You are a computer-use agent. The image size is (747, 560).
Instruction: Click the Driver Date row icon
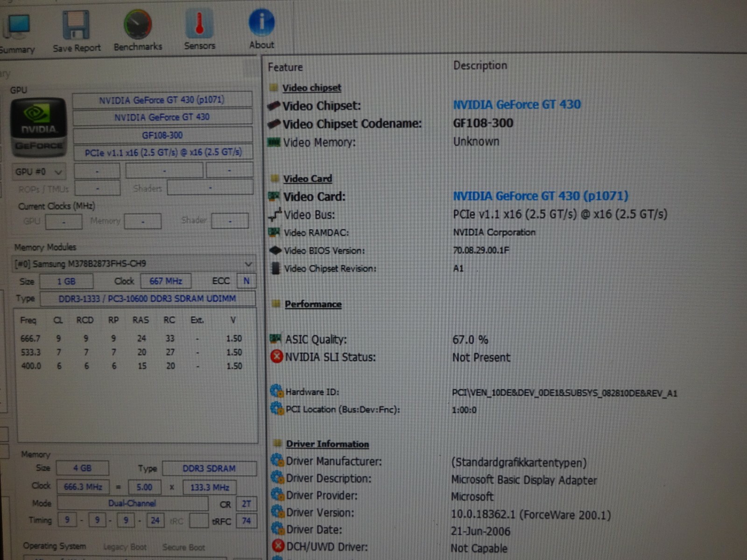[x=278, y=529]
